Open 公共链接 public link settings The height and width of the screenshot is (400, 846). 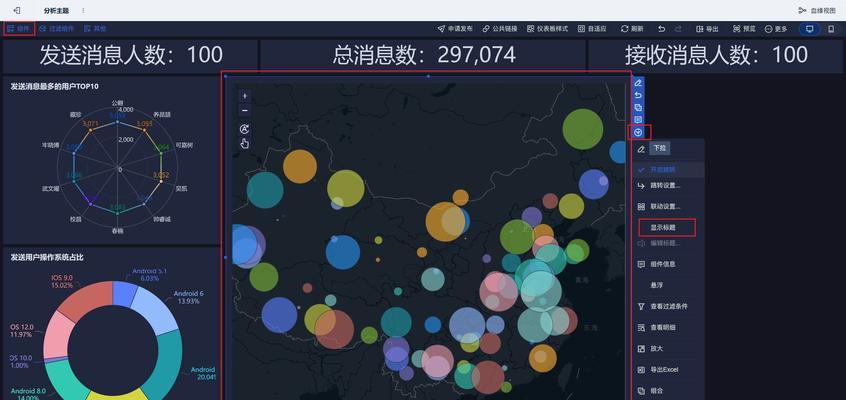point(500,29)
